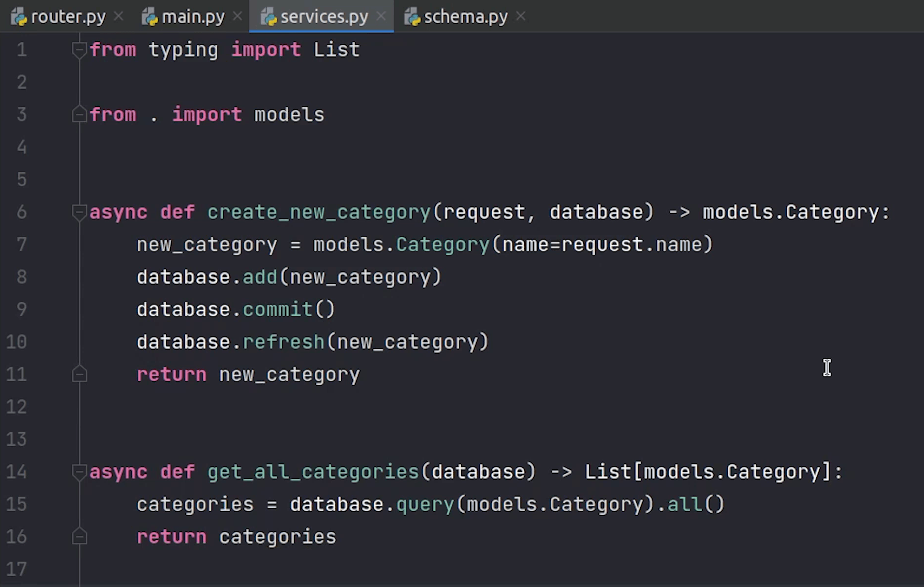Open the schema.py tab
The image size is (924, 587).
coord(465,17)
